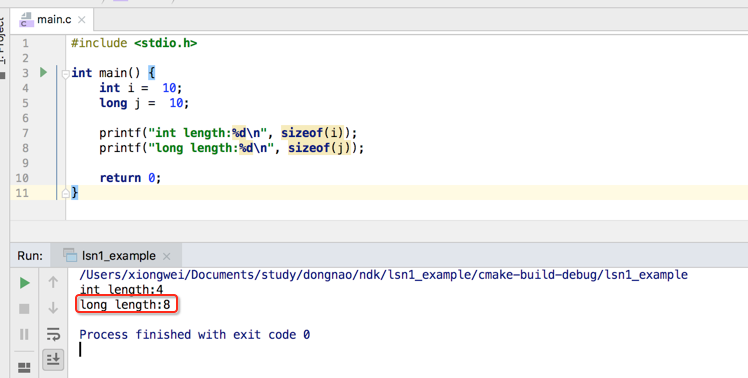Rerun lsn1_example with the green play button
Screen dimensions: 748x378
tap(24, 283)
